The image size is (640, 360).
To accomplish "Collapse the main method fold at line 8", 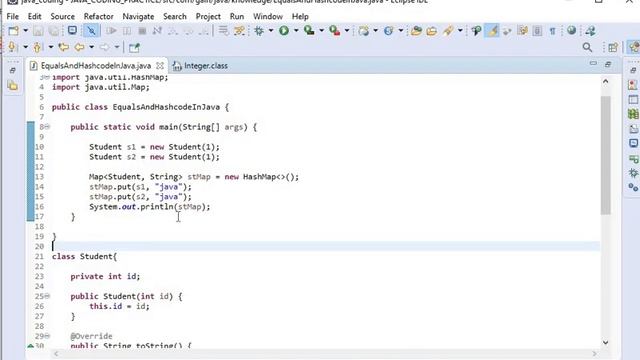I will [47, 127].
